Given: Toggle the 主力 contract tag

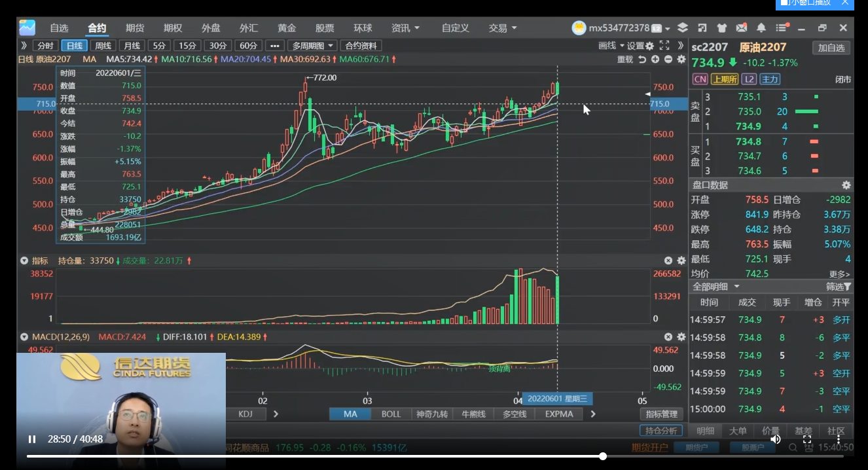Looking at the screenshot, I should click(x=770, y=79).
